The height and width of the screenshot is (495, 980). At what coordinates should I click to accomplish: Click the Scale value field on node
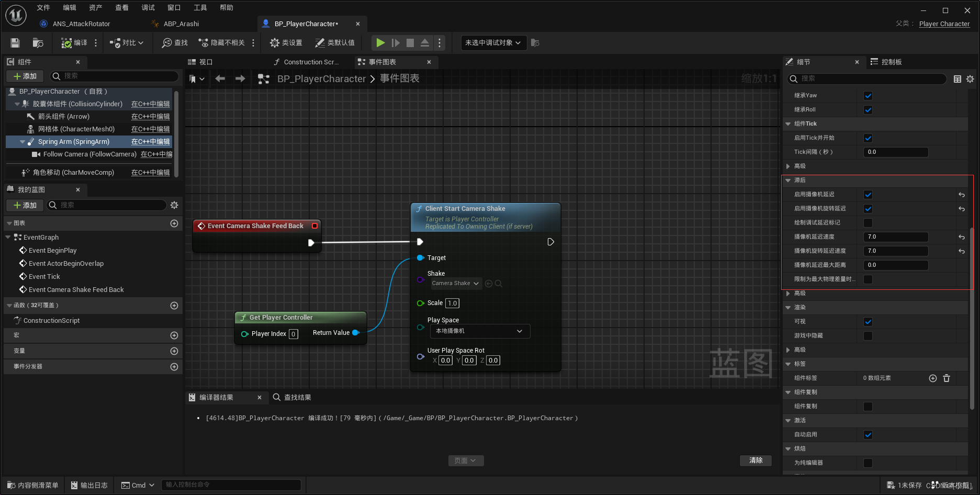point(452,303)
